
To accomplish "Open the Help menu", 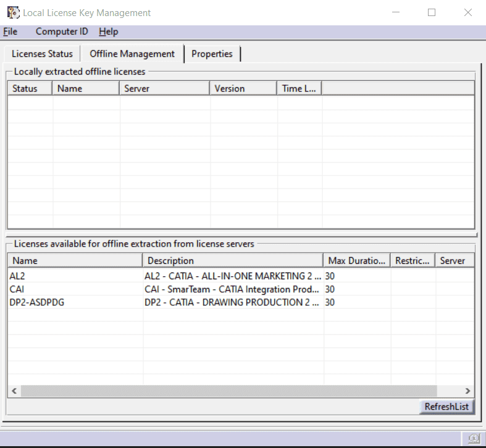I will (x=109, y=32).
